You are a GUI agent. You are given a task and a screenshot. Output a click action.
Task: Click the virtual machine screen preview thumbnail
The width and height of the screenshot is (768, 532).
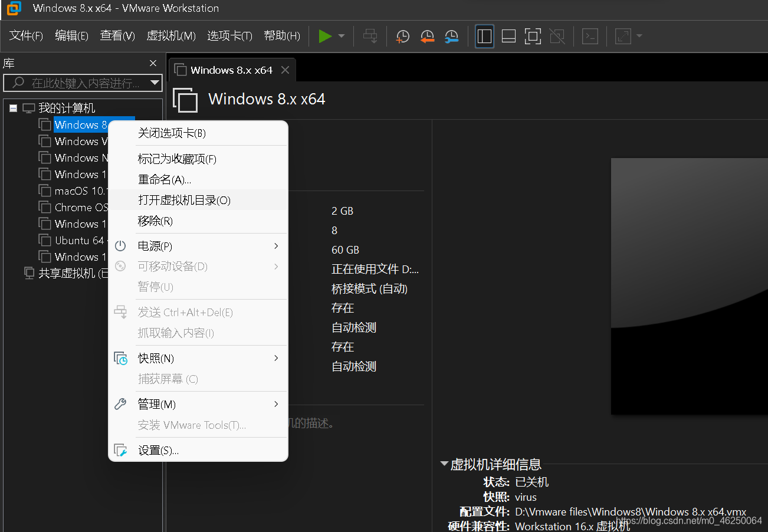click(x=689, y=286)
